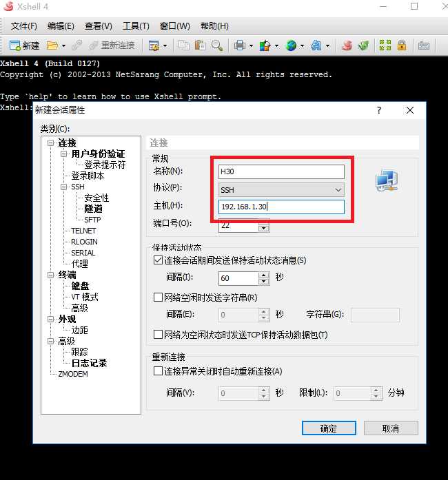Click the padlock lock-screen icon
448x480 pixels.
coord(402,45)
